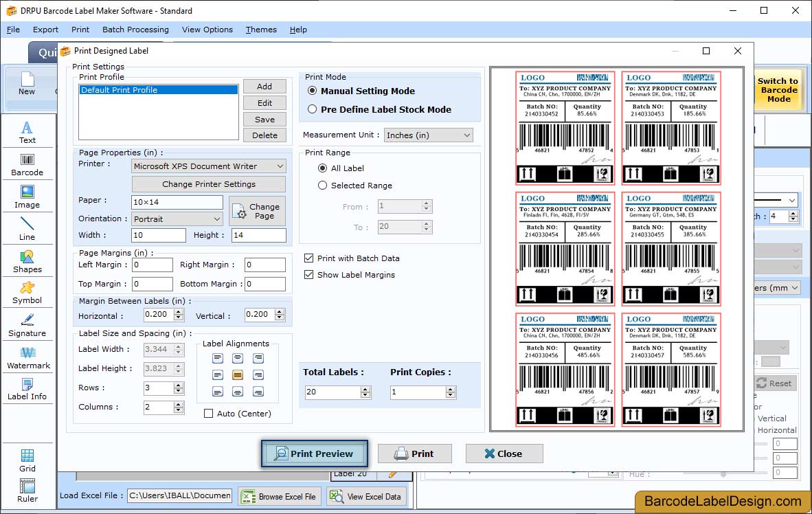This screenshot has height=514, width=812.
Task: Select Manual Setting Mode radio
Action: point(313,91)
